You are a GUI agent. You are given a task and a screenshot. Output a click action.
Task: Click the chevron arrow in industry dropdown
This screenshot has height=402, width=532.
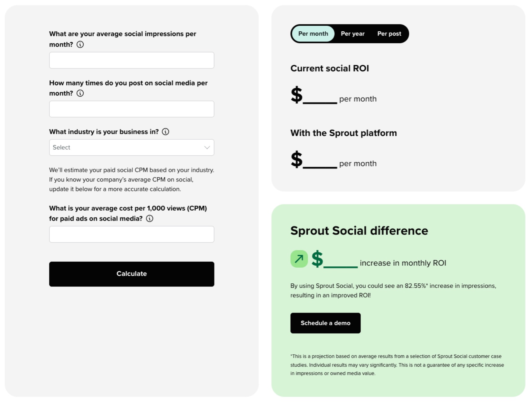207,147
